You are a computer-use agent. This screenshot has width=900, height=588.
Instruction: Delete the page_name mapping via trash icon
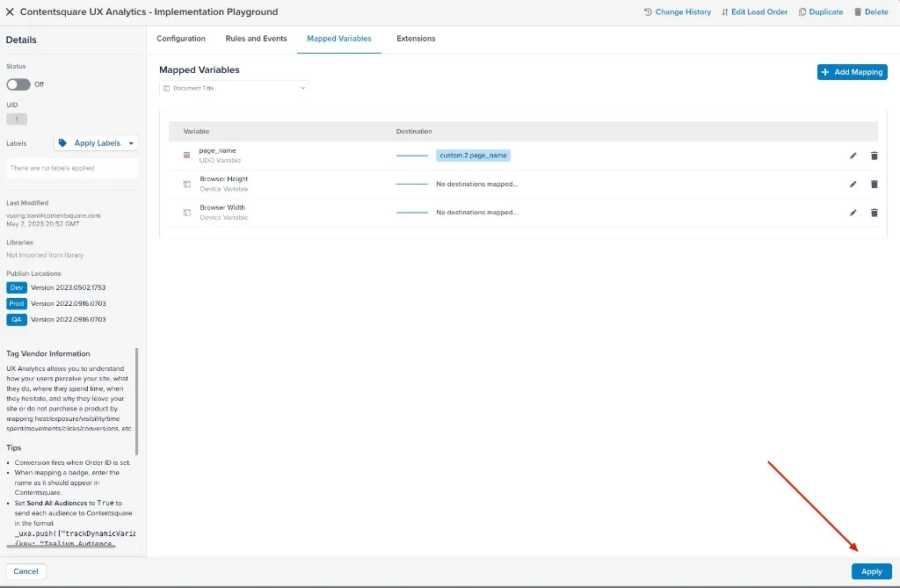coord(874,156)
